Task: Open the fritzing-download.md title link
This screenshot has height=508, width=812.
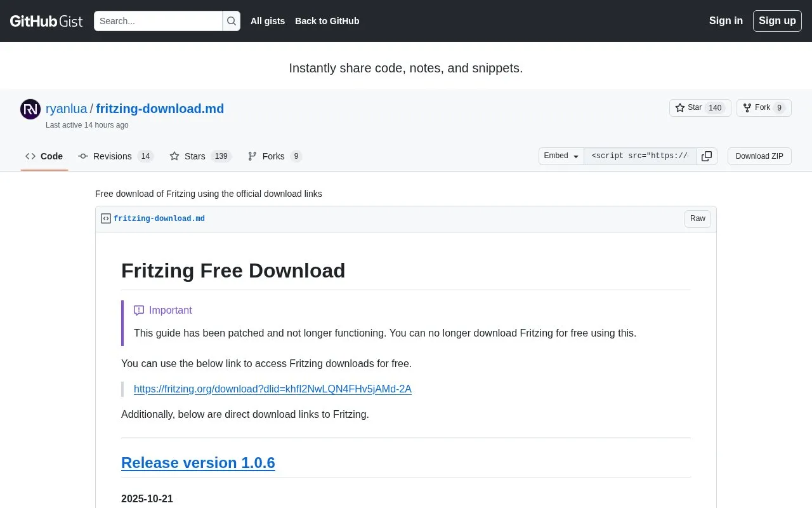Action: pos(160,109)
